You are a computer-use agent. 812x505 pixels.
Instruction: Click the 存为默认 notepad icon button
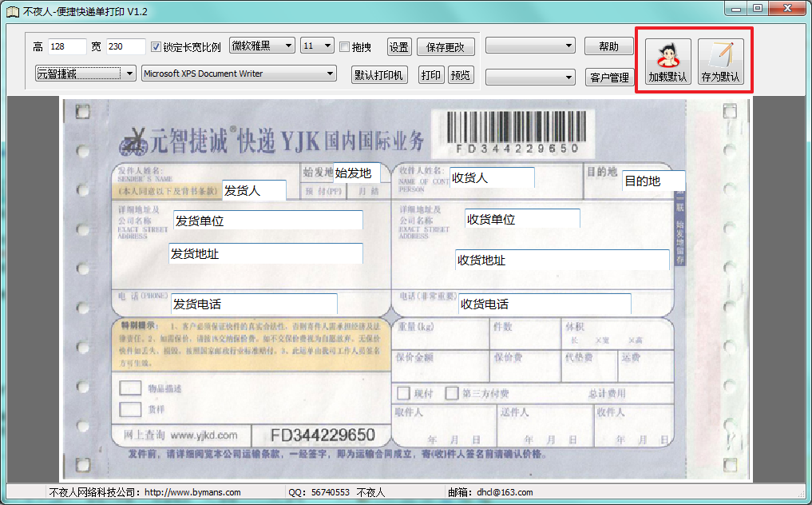pos(720,62)
